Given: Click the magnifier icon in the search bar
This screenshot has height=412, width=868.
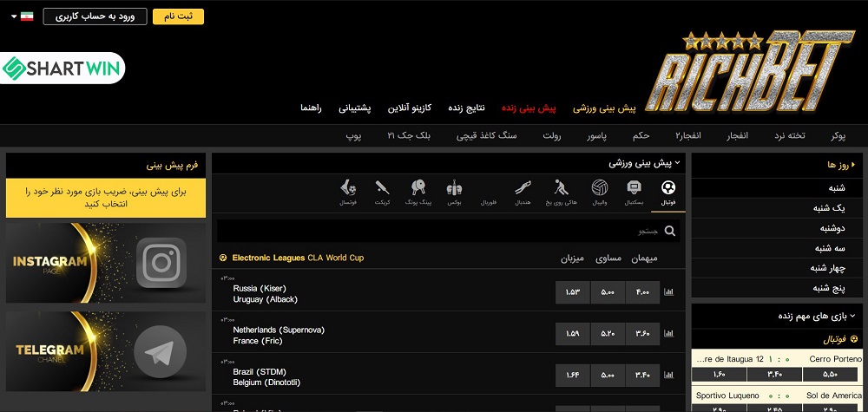Looking at the screenshot, I should [x=670, y=232].
